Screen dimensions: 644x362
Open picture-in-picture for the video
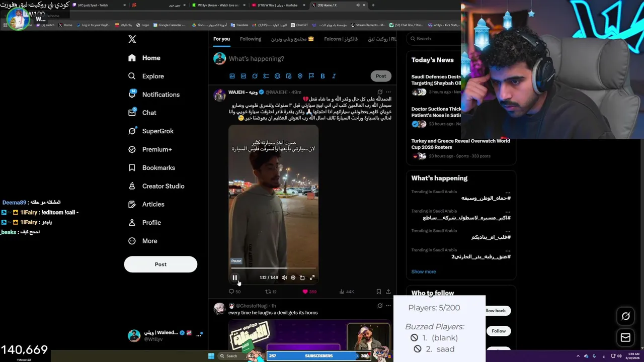[302, 278]
